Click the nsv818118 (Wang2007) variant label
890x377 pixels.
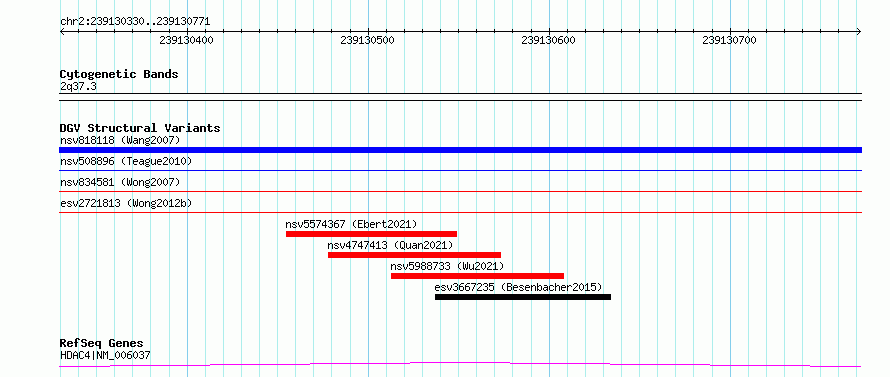[120, 140]
